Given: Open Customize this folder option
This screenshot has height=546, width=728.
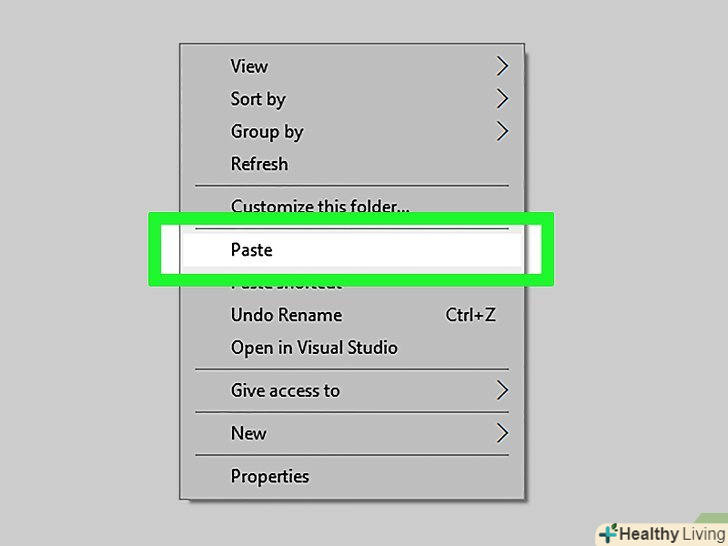Looking at the screenshot, I should pos(320,207).
